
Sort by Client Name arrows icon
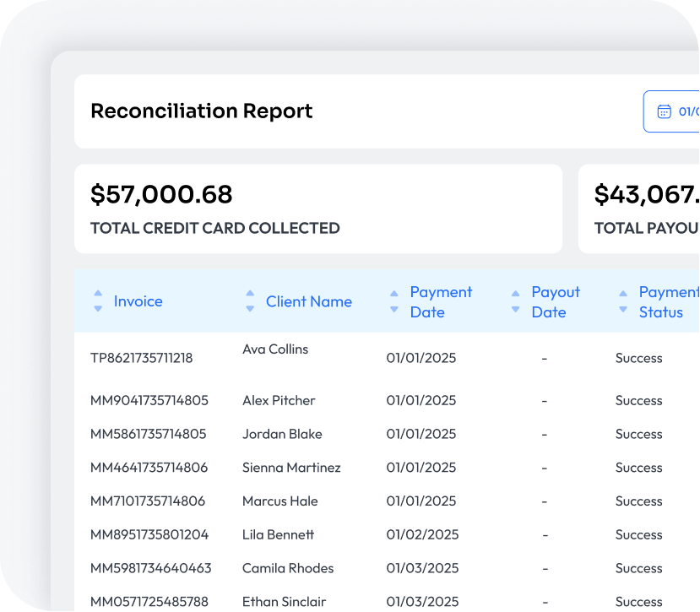pyautogui.click(x=250, y=301)
